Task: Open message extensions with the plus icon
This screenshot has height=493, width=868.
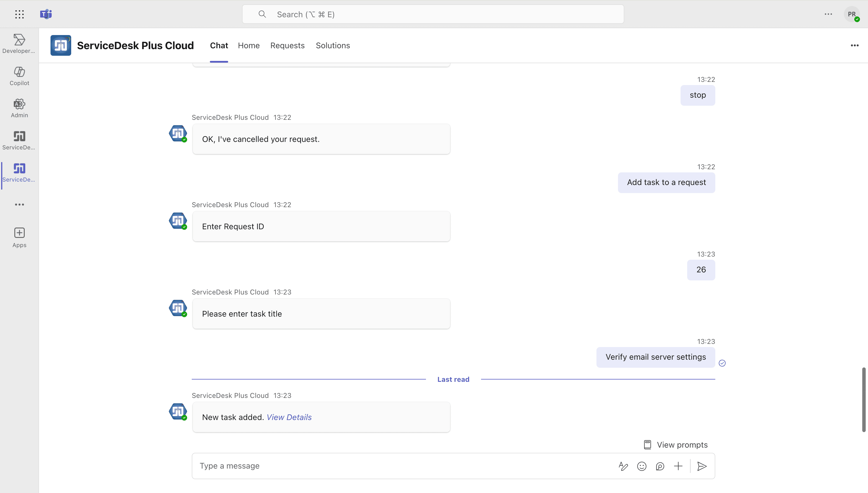Action: click(679, 466)
